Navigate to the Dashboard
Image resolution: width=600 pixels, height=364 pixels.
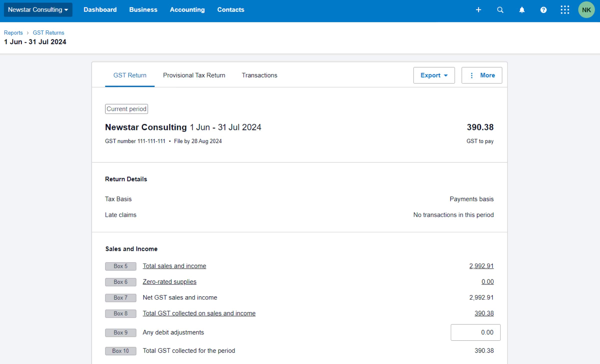click(x=100, y=9)
